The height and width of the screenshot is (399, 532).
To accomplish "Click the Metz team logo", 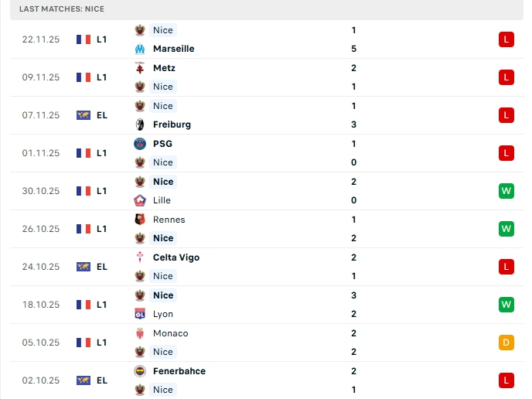I will click(x=140, y=68).
